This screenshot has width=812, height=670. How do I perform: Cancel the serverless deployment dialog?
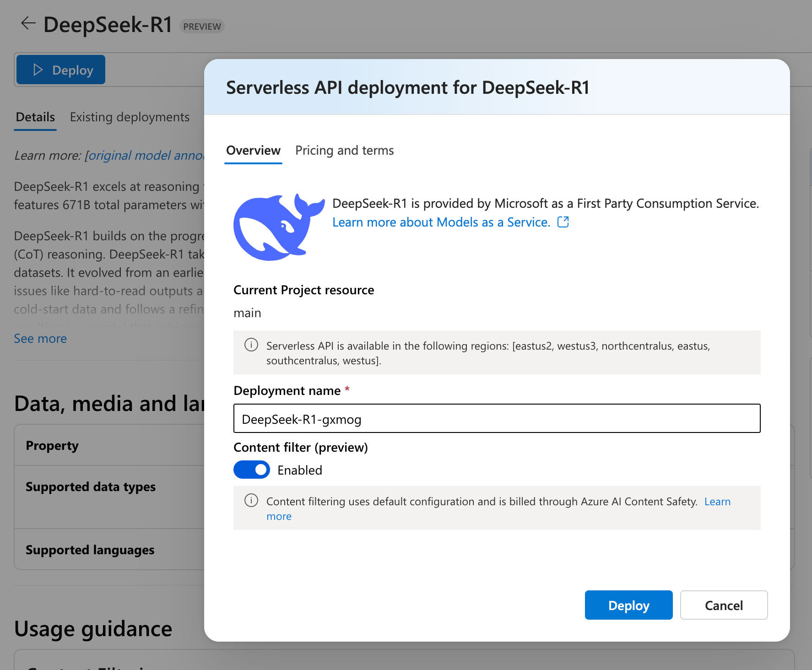[x=724, y=605]
